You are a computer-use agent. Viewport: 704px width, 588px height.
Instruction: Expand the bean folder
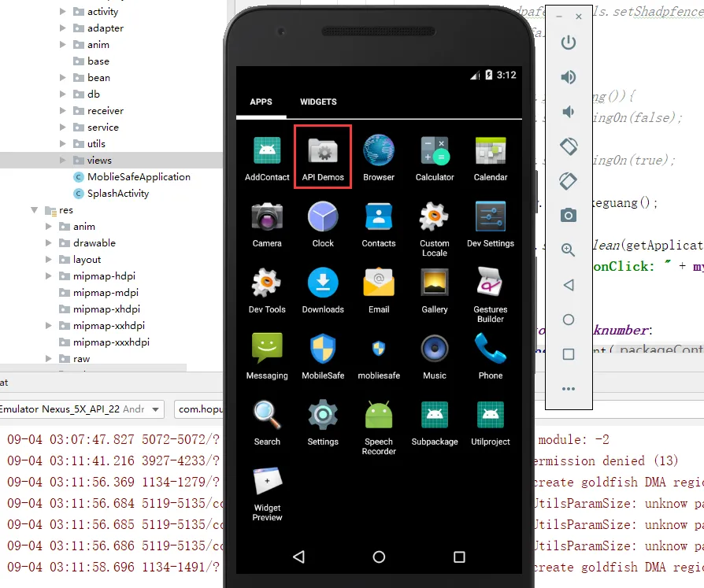pyautogui.click(x=63, y=78)
